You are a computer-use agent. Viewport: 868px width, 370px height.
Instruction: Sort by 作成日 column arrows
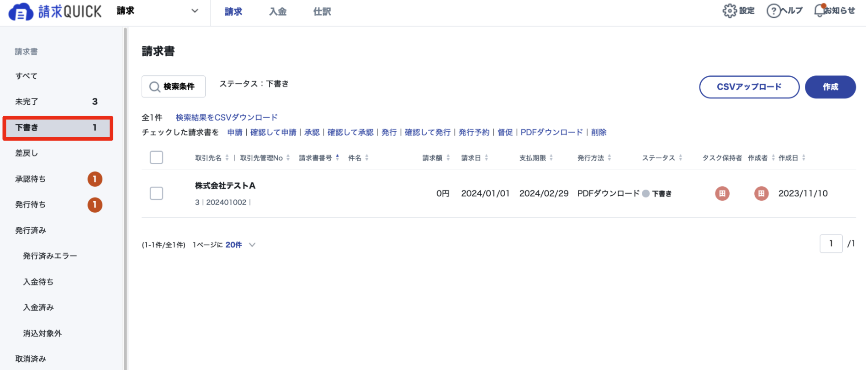[x=804, y=158]
